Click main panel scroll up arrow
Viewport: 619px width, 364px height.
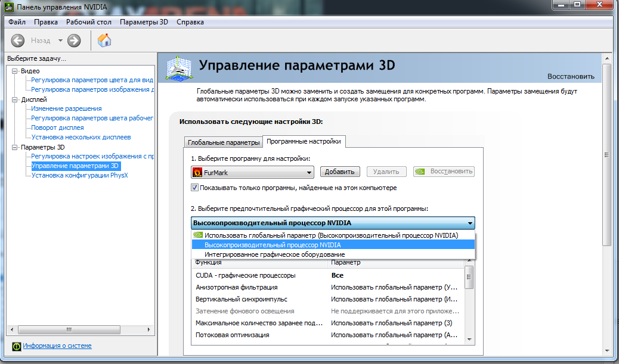pos(607,58)
